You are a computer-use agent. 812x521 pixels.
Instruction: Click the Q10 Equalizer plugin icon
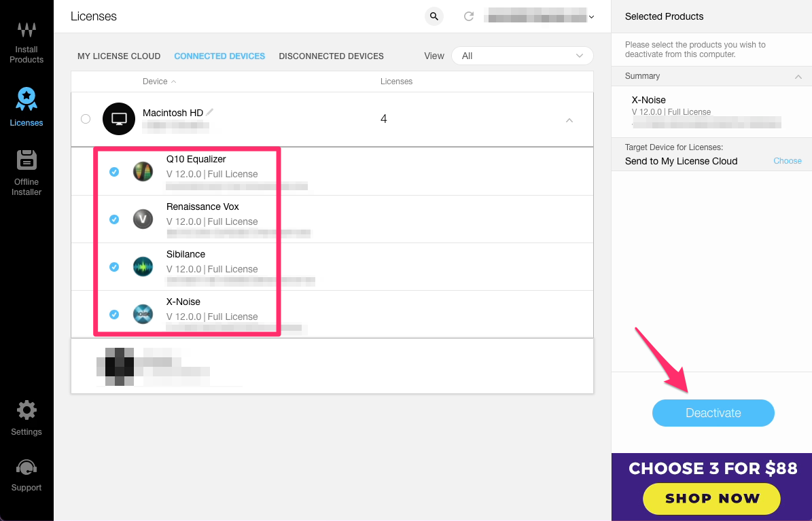click(x=143, y=171)
